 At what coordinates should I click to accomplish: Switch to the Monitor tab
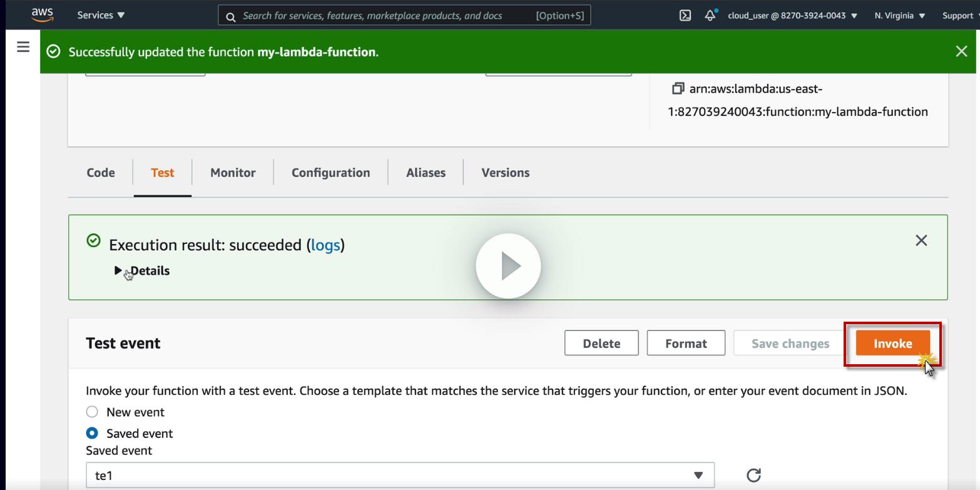tap(233, 173)
